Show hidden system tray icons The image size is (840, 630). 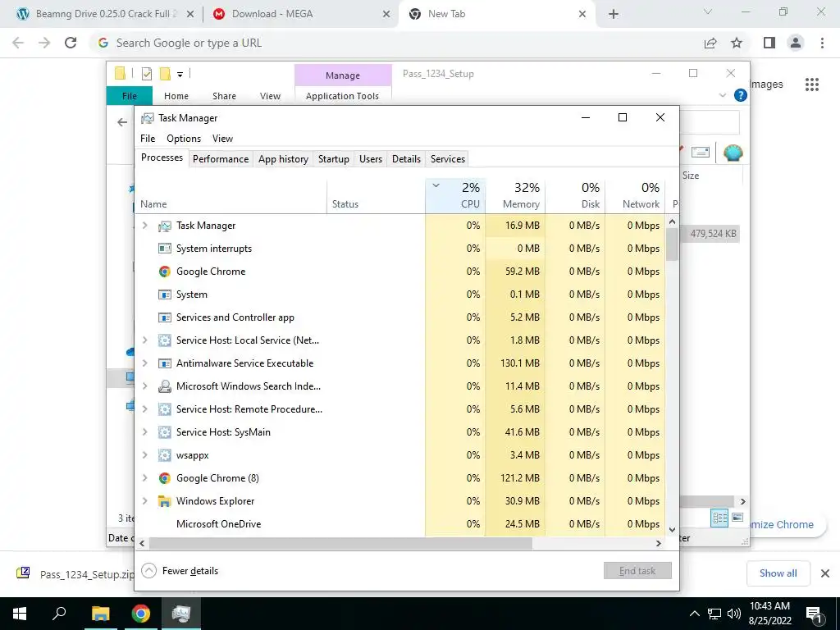tap(694, 614)
